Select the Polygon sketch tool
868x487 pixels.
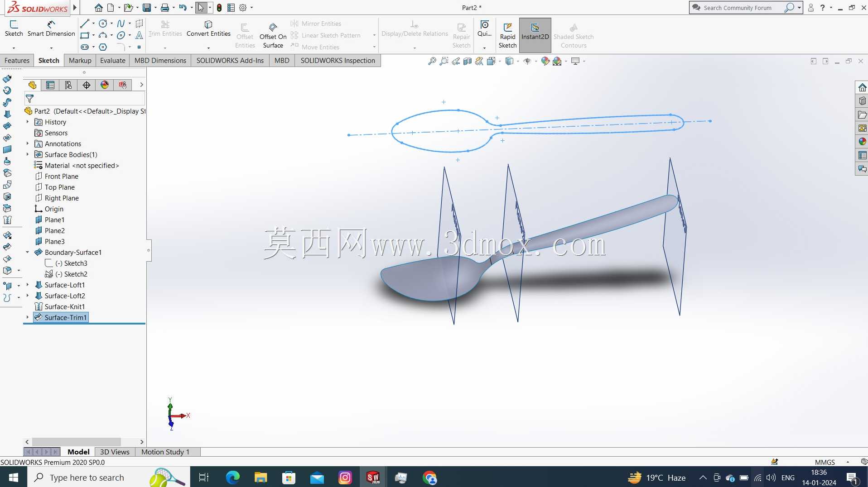point(103,47)
